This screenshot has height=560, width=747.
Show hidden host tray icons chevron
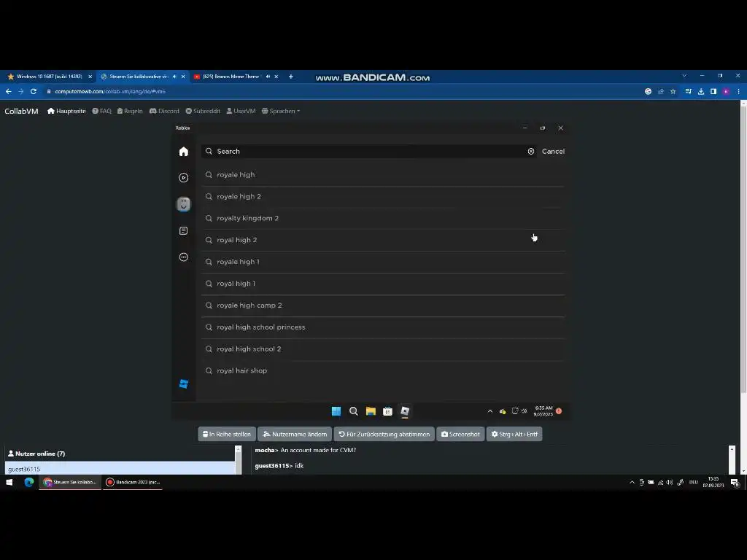tap(632, 483)
